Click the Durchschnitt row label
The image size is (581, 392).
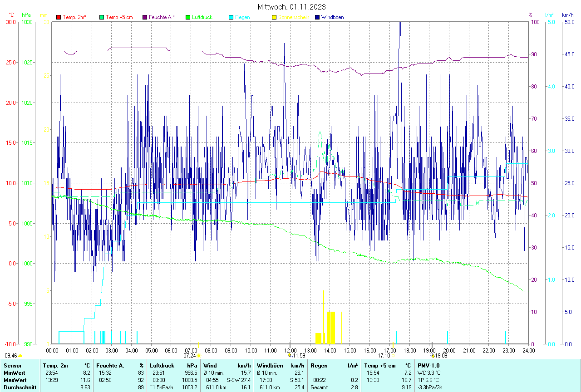(x=20, y=387)
